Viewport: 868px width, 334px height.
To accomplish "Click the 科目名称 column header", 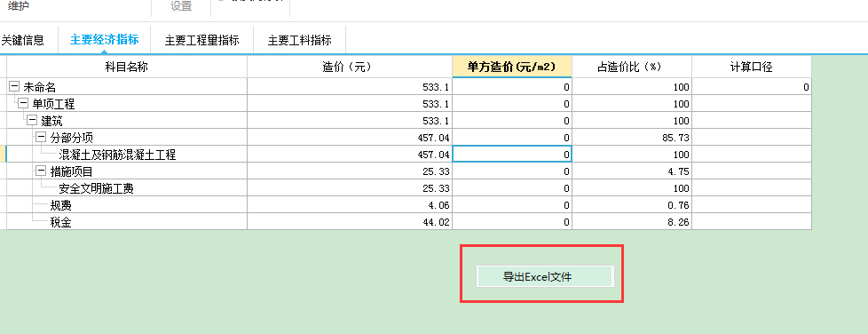I will (x=127, y=67).
